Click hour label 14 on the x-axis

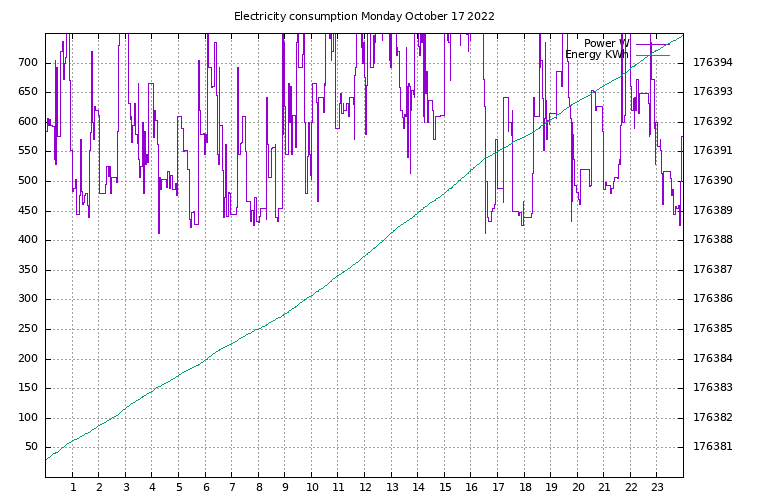(418, 488)
